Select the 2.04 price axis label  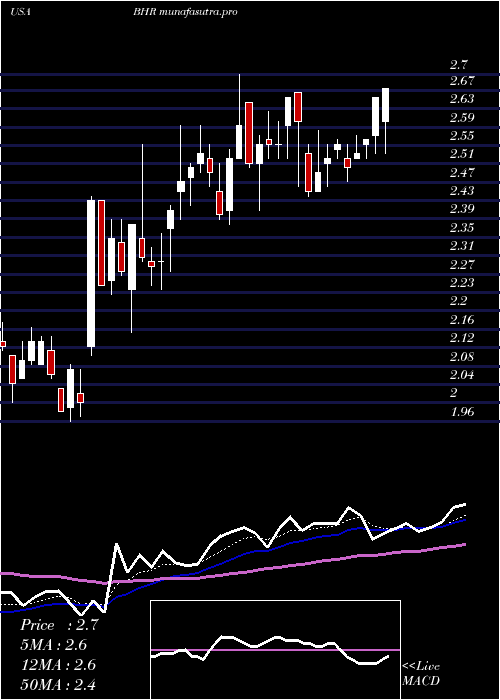click(x=462, y=375)
